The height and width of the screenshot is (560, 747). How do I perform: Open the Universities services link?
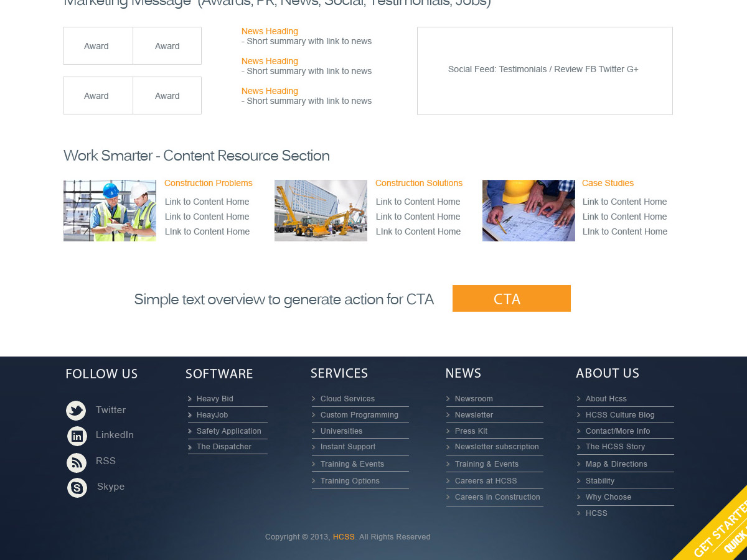pyautogui.click(x=341, y=431)
